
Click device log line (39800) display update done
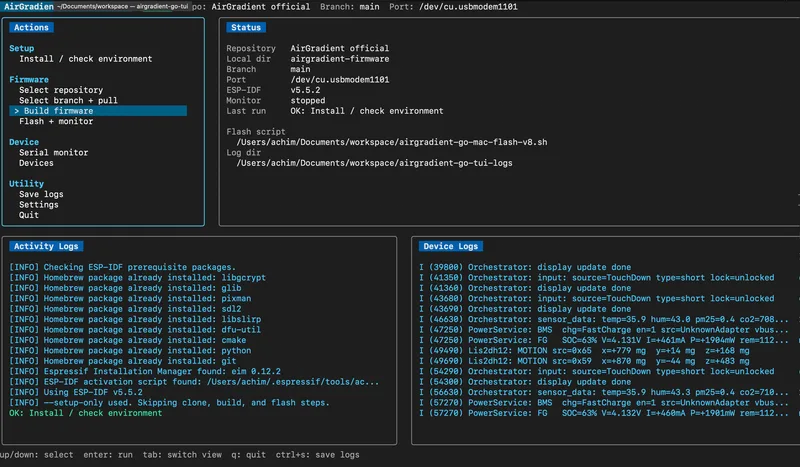[x=525, y=267]
